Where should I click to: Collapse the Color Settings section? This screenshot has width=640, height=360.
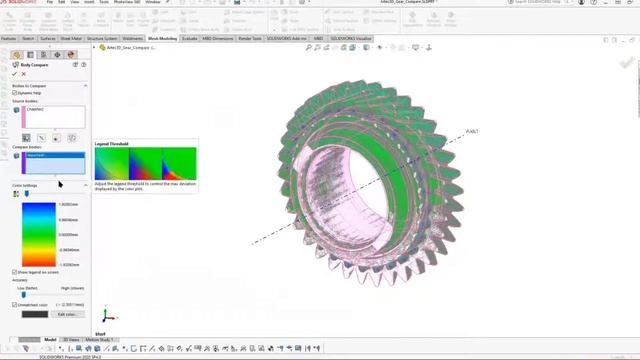pyautogui.click(x=86, y=185)
